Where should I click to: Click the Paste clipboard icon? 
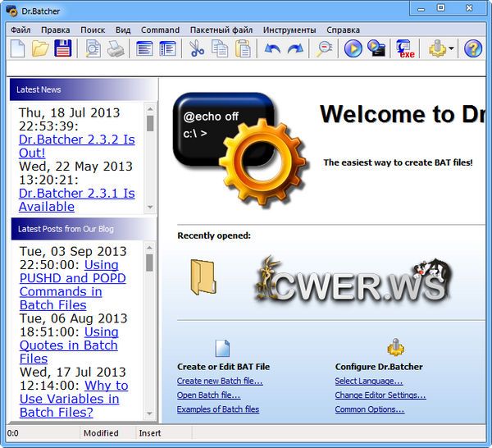point(243,49)
